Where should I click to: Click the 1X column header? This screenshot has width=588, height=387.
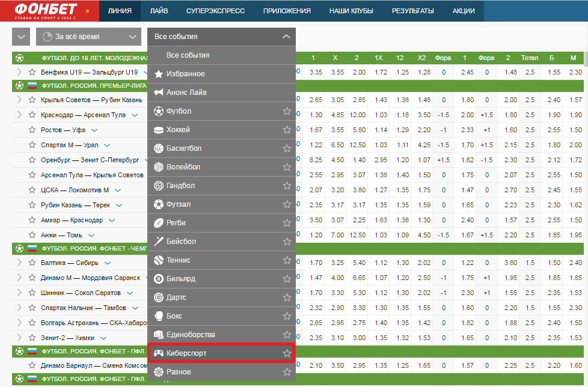[378, 58]
